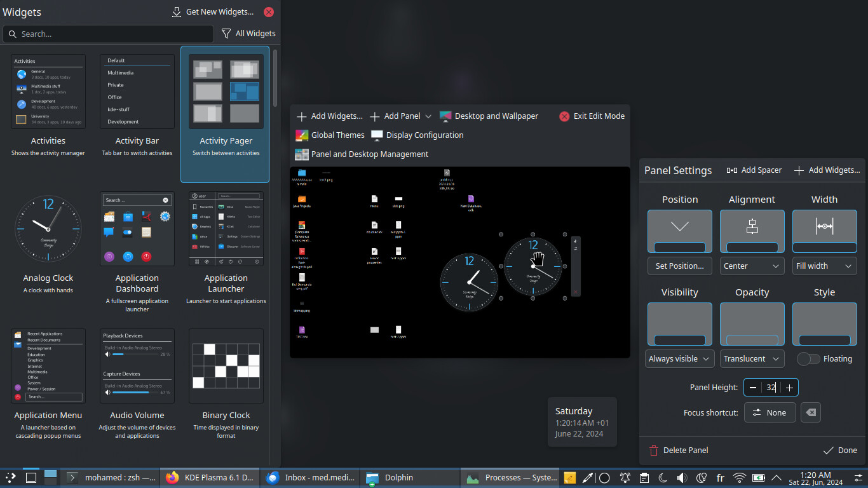Image resolution: width=868 pixels, height=488 pixels.
Task: Open the Translucent opacity dropdown
Action: [752, 359]
